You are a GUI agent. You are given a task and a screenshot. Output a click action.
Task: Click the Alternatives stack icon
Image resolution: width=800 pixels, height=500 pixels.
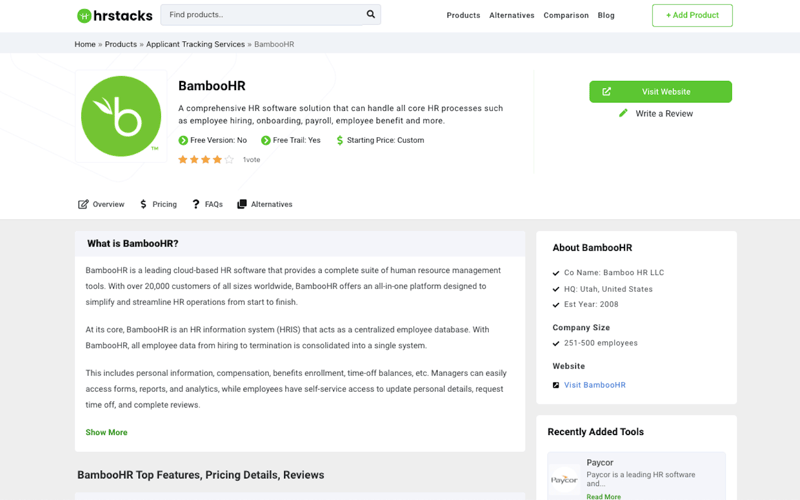tap(242, 204)
